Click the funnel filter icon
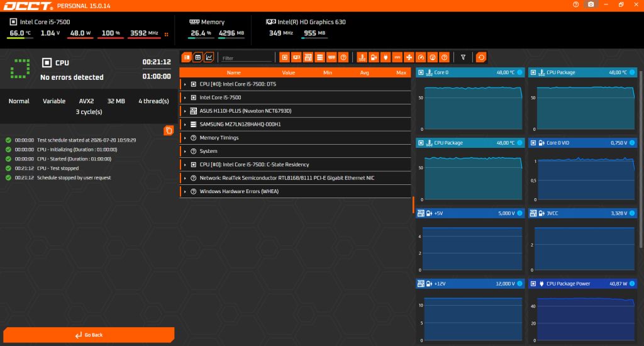Screen dimensions: 644x346 click(x=463, y=57)
